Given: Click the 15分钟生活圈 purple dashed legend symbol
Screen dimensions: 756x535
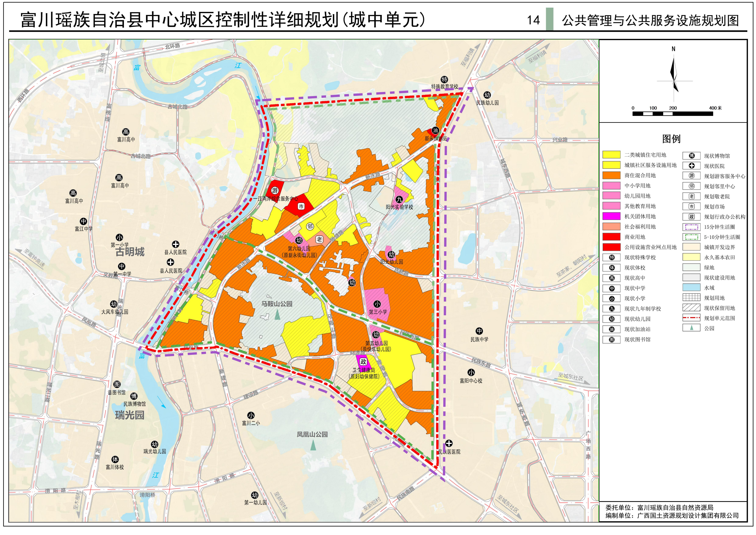Looking at the screenshot, I should point(692,227).
